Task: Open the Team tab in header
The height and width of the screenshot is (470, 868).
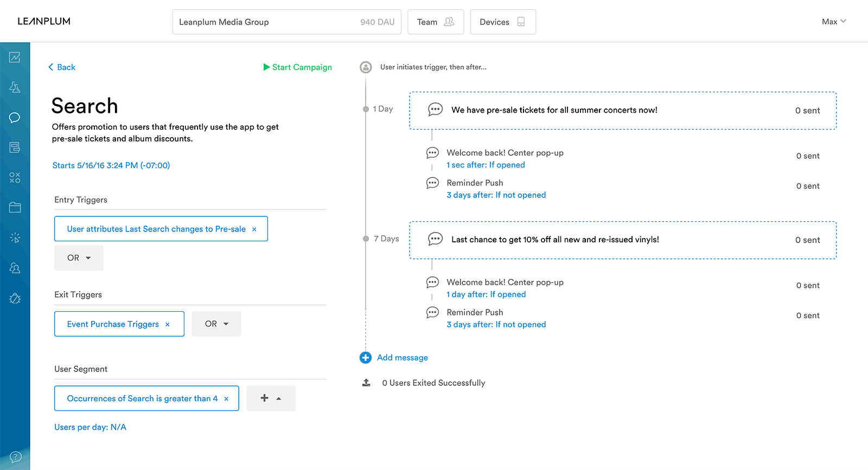Action: coord(435,22)
